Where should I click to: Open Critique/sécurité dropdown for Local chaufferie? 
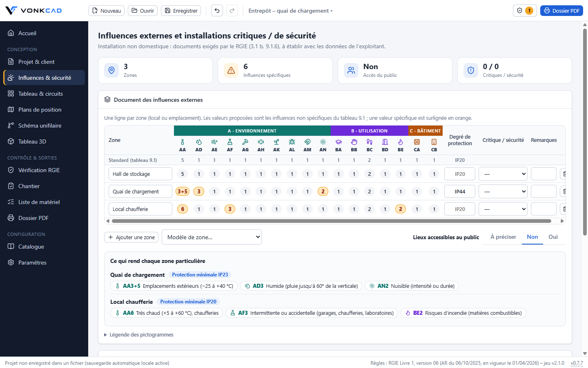coord(503,209)
